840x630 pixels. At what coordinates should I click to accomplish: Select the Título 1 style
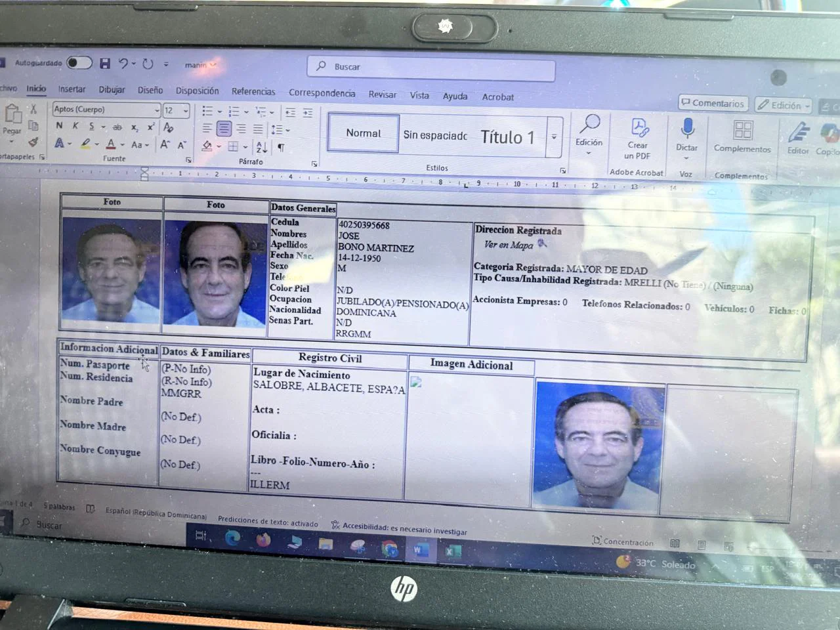pyautogui.click(x=507, y=137)
